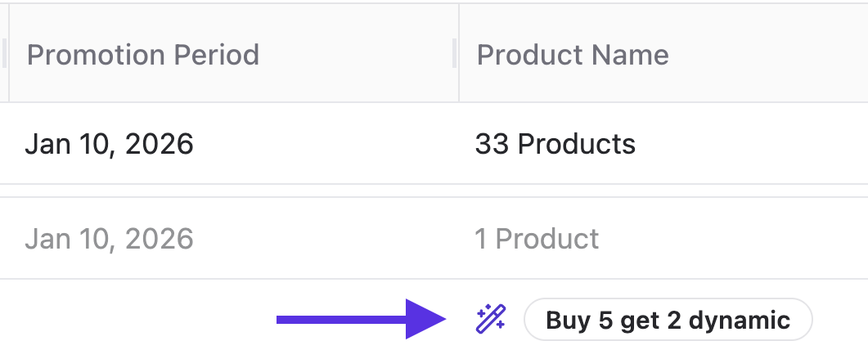
Task: Click partial column header left of Promotion Period
Action: pos(4,53)
